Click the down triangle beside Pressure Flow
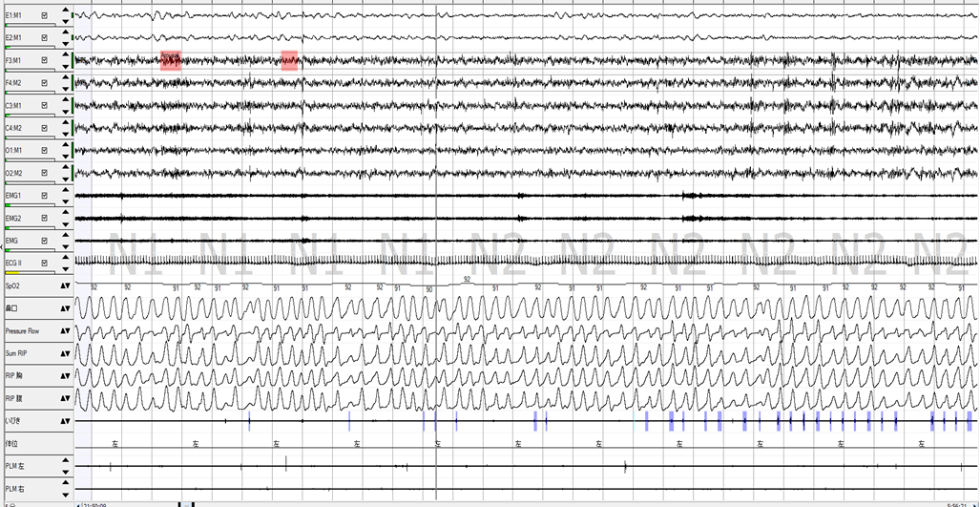Screen dimensions: 980x507 pos(68,330)
